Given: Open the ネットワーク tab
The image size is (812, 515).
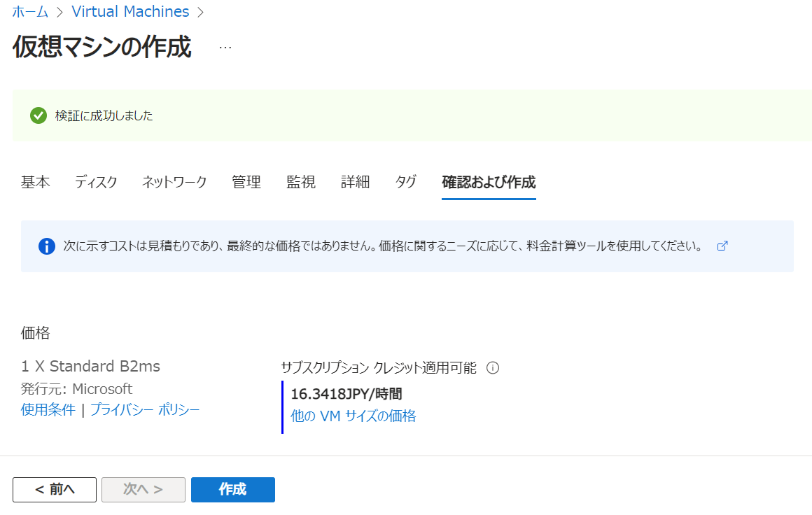Looking at the screenshot, I should [x=174, y=183].
